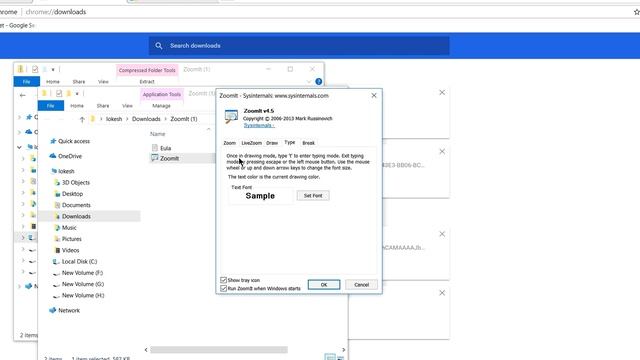Screen dimensions: 640x360
Task: Click the Videos folder icon
Action: coord(57,250)
